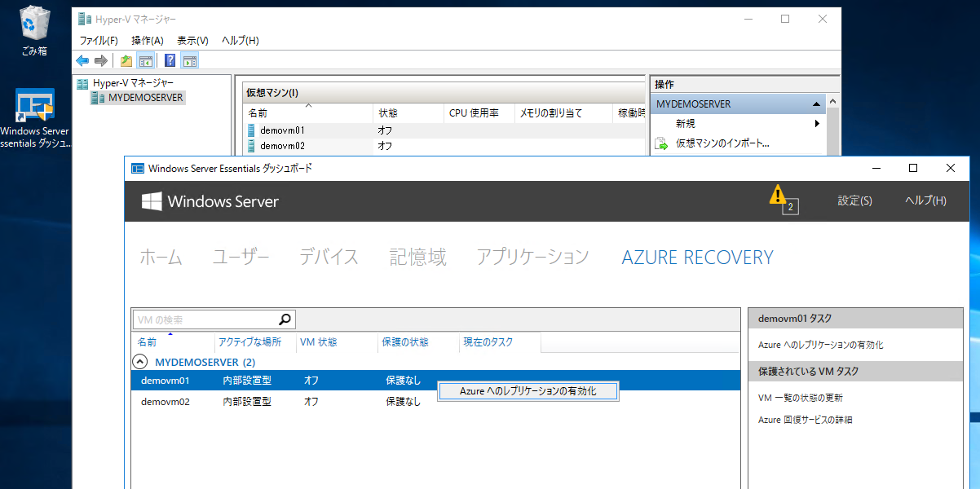Image resolution: width=980 pixels, height=489 pixels.
Task: Click the Import Virtual Machine green arrow icon
Action: [661, 143]
